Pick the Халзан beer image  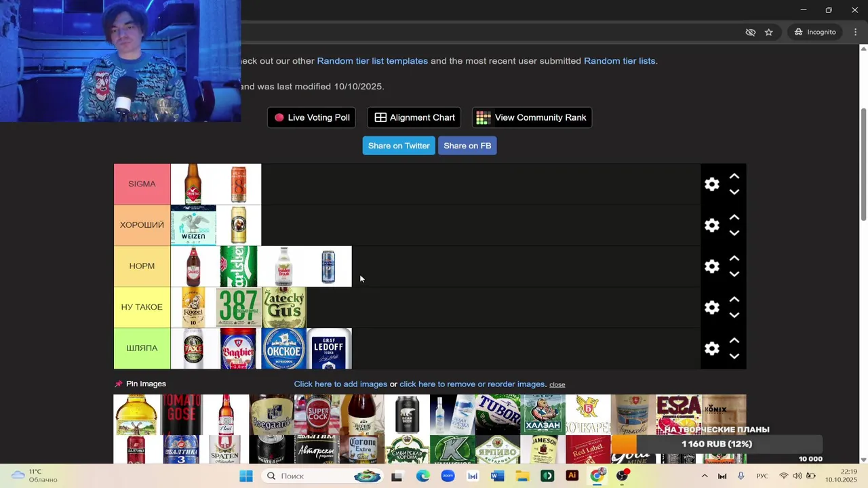(x=542, y=415)
